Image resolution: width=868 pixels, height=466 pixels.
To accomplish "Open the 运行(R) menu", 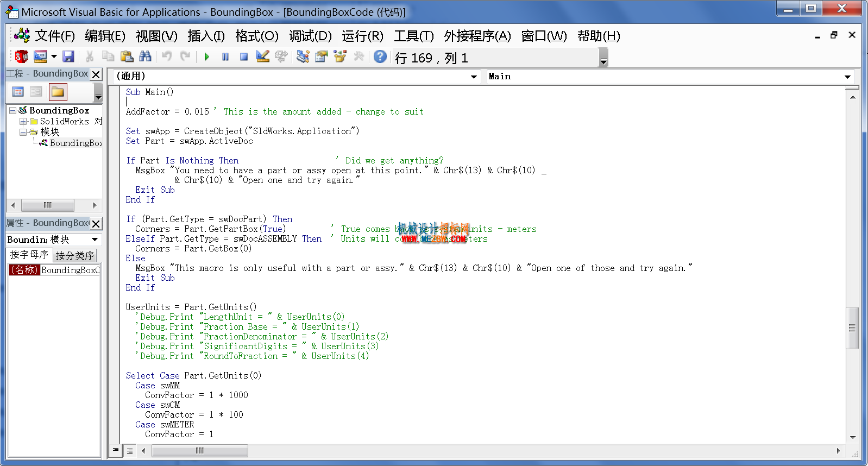I will pos(362,36).
